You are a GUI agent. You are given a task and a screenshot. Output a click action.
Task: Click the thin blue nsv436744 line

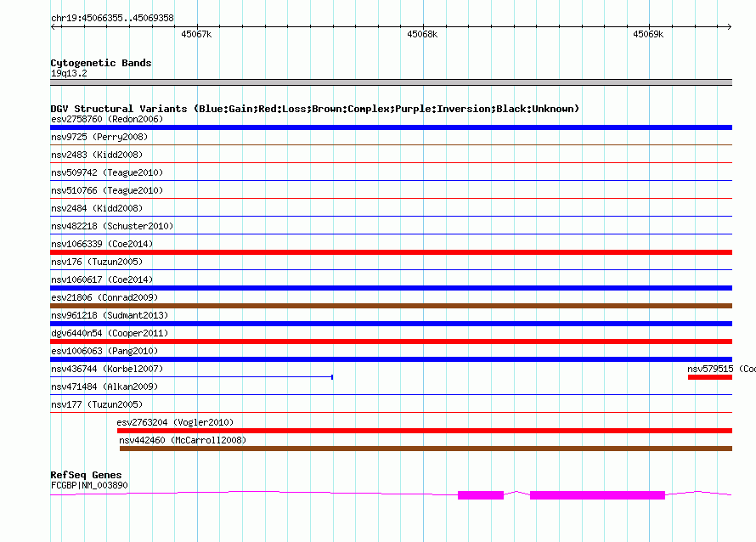191,376
